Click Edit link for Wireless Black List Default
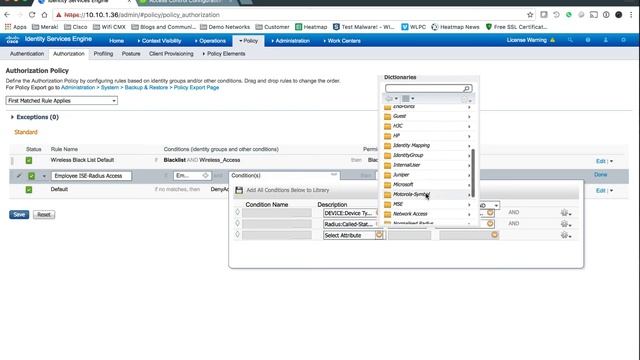640x360 pixels. tap(600, 161)
